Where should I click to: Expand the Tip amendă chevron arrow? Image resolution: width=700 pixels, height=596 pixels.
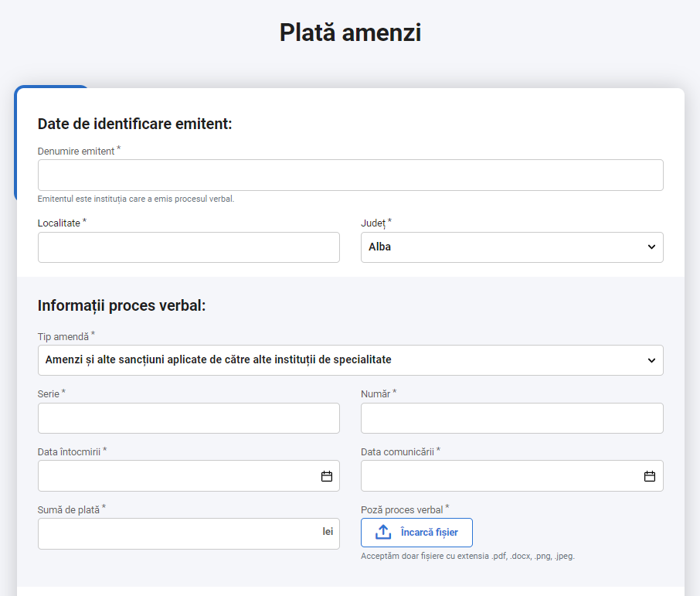[x=651, y=360]
